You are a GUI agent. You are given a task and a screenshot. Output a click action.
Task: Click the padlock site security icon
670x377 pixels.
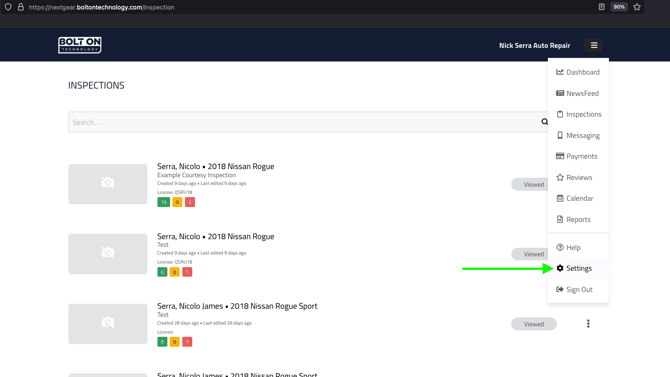(21, 7)
